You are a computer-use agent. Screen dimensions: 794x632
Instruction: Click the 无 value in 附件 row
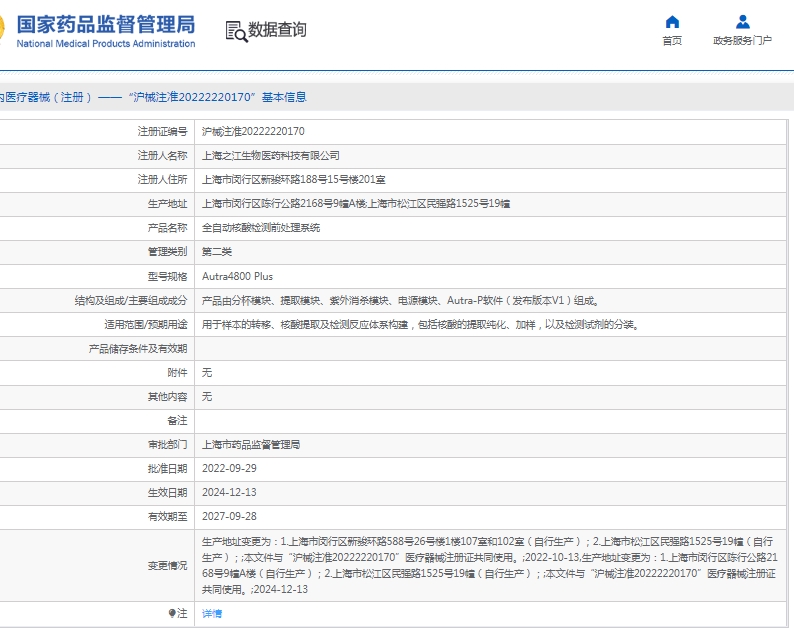207,373
